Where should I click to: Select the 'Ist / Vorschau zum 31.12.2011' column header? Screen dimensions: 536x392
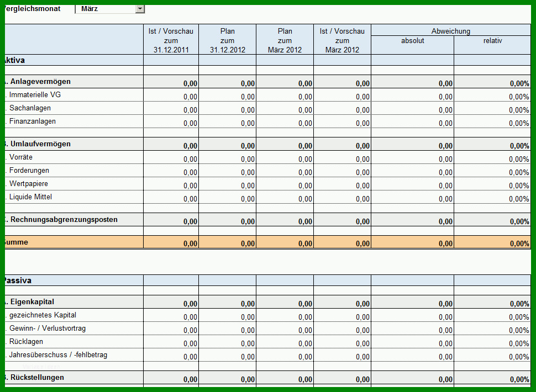[171, 40]
